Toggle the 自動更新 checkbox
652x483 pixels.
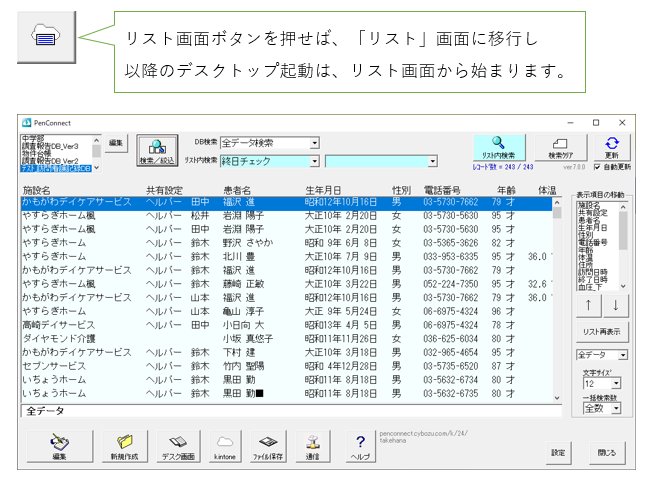[597, 167]
